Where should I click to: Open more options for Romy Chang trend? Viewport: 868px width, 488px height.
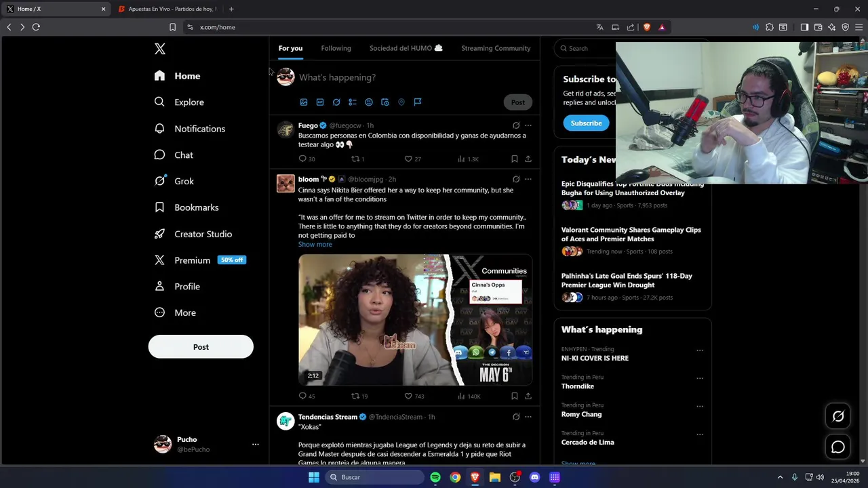click(x=700, y=407)
